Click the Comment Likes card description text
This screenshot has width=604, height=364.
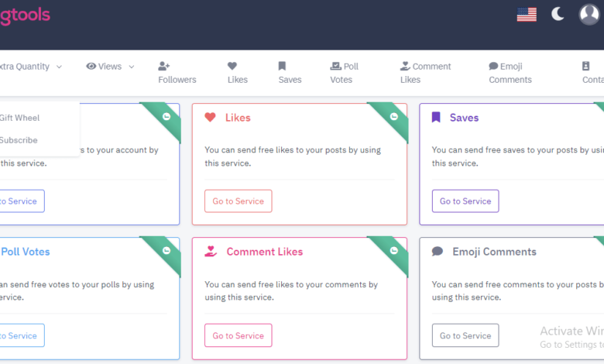pyautogui.click(x=291, y=291)
